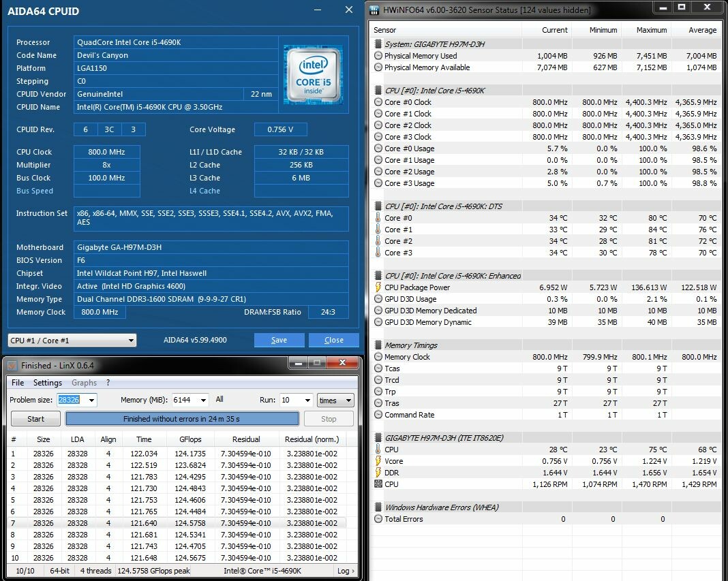Click the Finished without errors progress bar
This screenshot has height=581, width=728.
[x=182, y=419]
